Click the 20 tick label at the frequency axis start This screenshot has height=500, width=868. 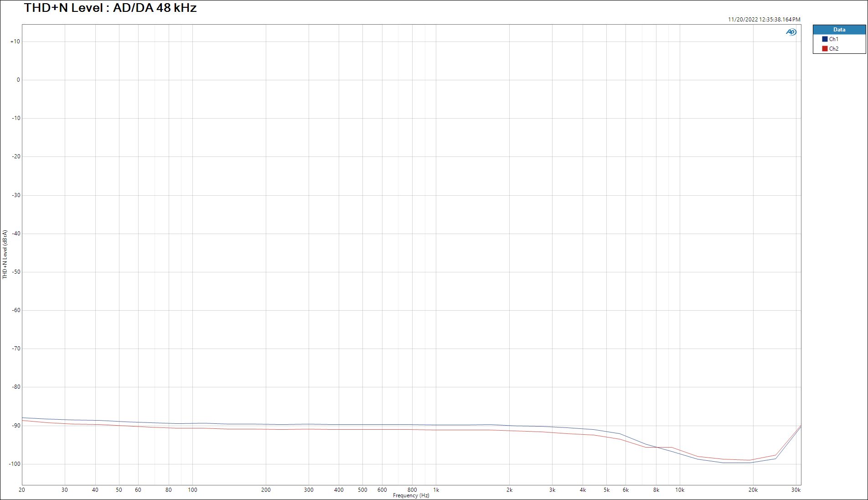click(22, 490)
